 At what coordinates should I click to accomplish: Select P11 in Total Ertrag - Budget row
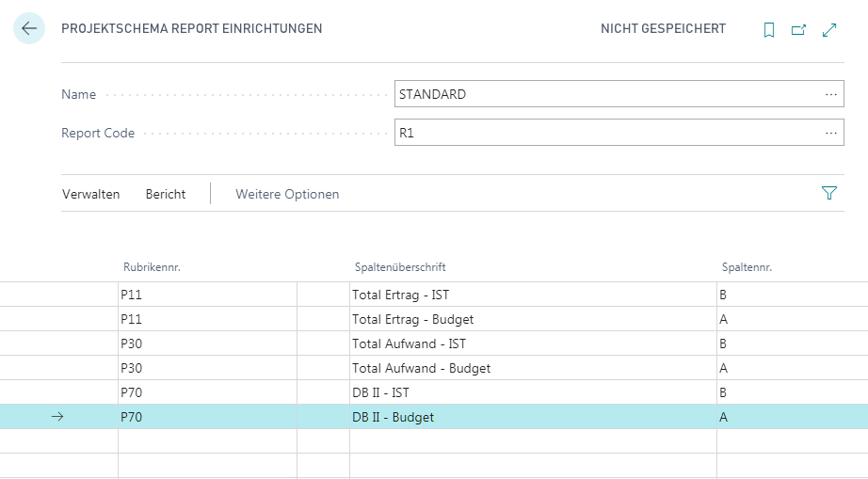208,319
